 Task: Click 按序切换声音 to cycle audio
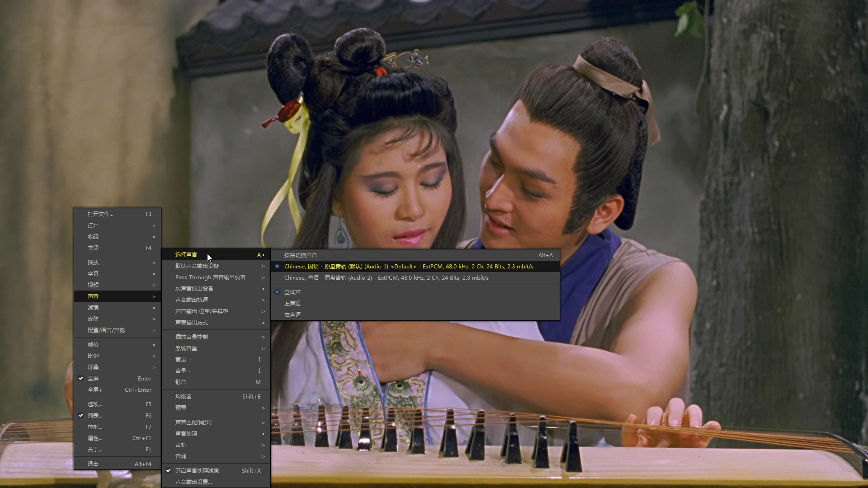[x=415, y=255]
